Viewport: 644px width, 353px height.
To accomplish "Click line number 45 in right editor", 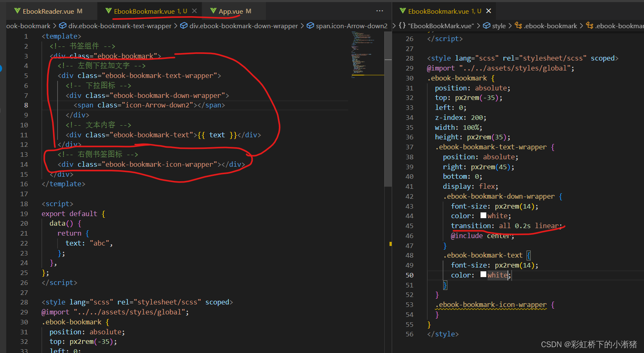I will (x=410, y=226).
